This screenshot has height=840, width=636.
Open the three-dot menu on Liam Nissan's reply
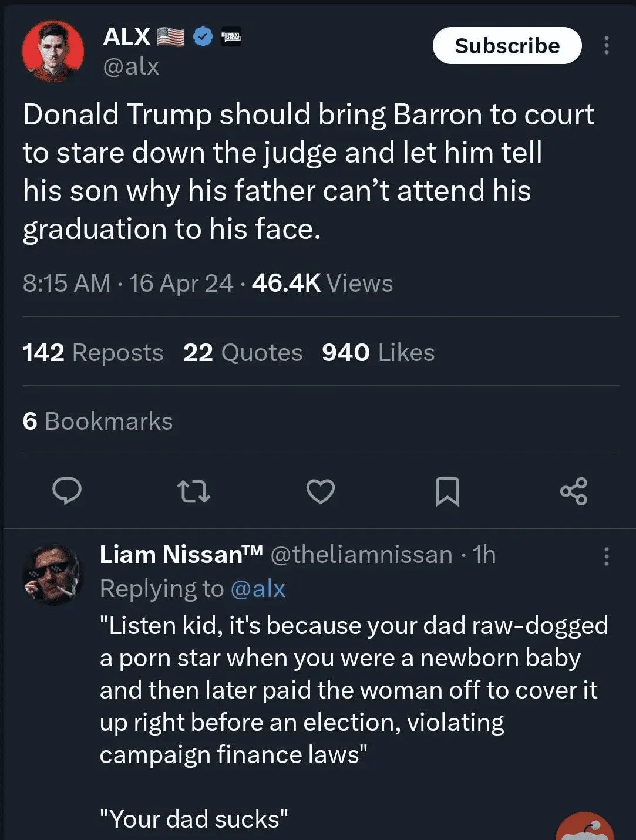[x=606, y=556]
